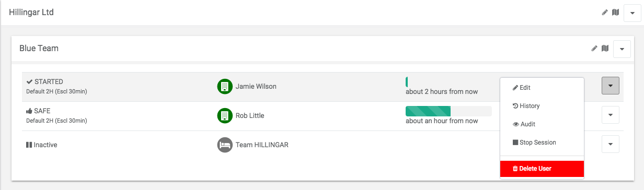The width and height of the screenshot is (644, 190).
Task: Expand the Hillingar Ltd dropdown arrow
Action: pos(632,13)
